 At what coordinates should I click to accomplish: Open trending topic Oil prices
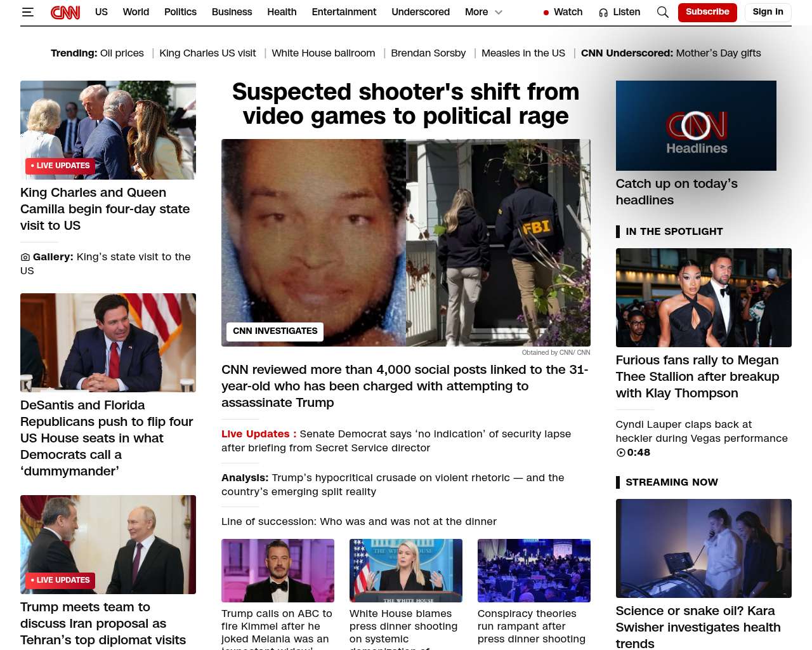tap(122, 53)
